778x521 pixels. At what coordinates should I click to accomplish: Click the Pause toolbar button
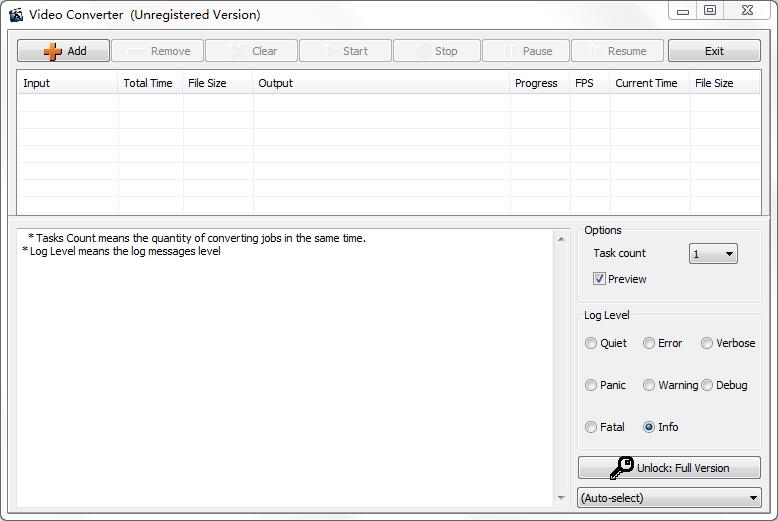525,51
